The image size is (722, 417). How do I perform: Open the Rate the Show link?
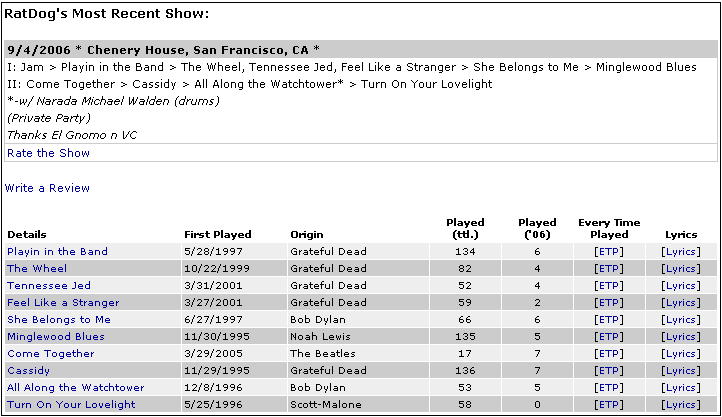(48, 153)
